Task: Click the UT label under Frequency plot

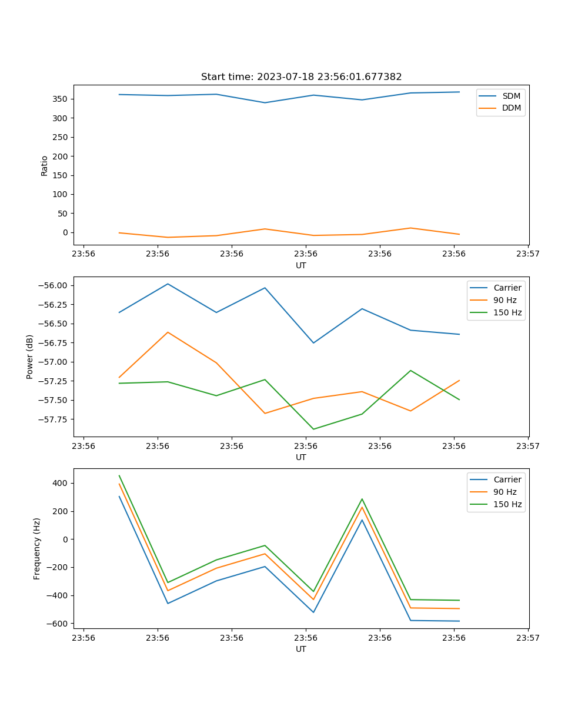Action: [301, 649]
